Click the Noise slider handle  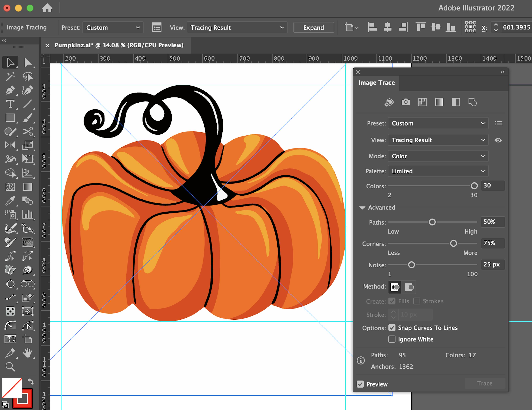click(x=411, y=265)
